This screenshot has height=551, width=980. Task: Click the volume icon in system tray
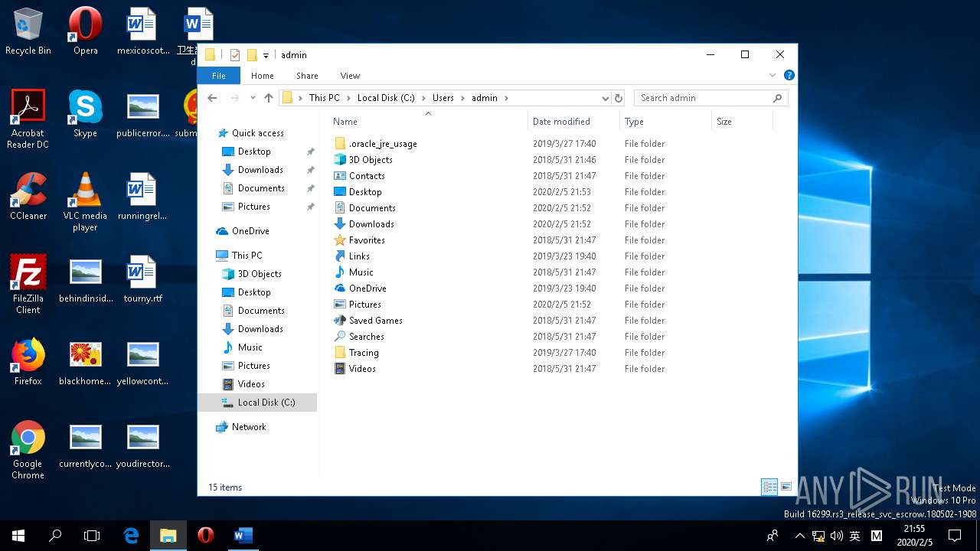click(x=837, y=536)
